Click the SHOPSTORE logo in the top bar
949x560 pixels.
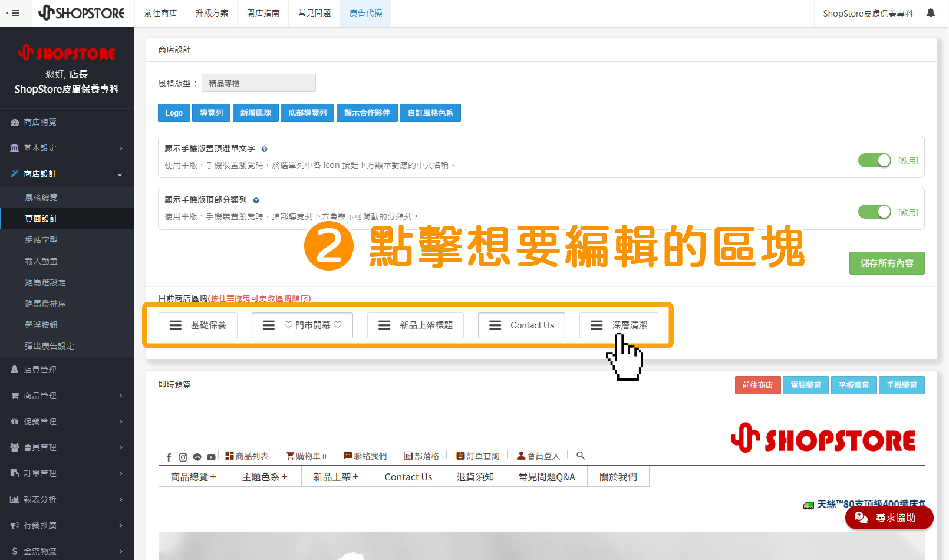tap(81, 12)
